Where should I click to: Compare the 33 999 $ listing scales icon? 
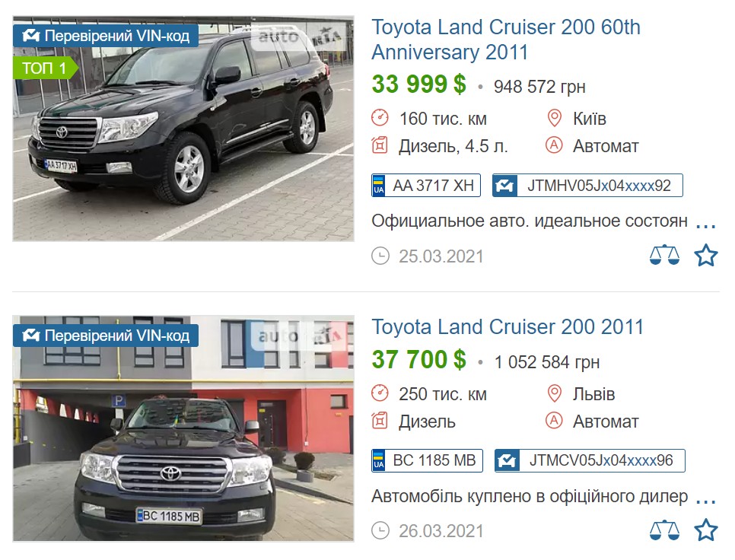[x=664, y=256]
